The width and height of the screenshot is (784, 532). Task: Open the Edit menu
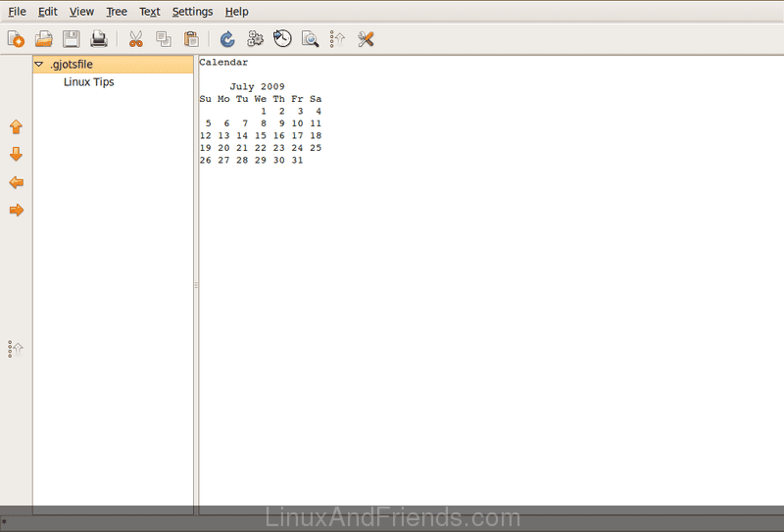point(47,12)
